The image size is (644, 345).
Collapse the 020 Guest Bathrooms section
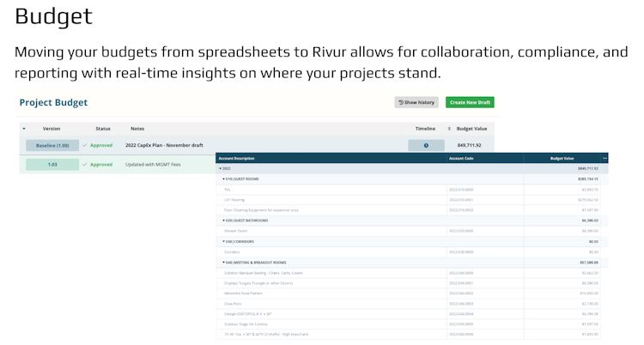[x=223, y=221]
